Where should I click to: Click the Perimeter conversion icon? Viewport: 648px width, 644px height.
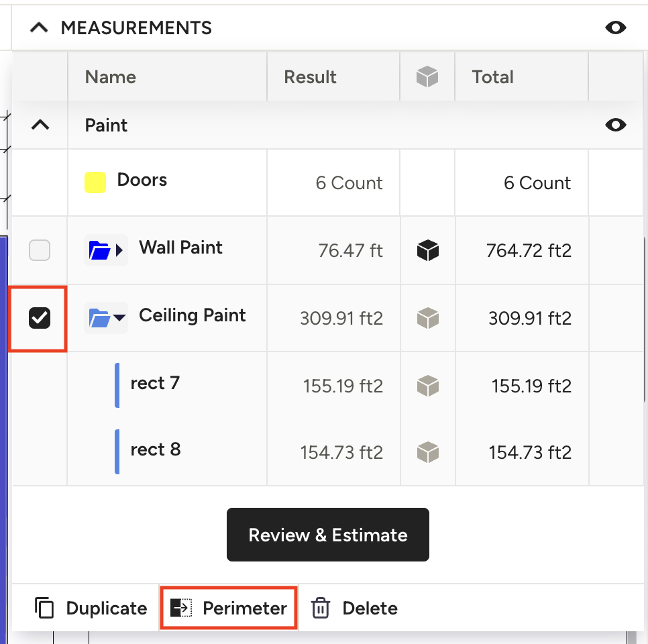(x=181, y=608)
